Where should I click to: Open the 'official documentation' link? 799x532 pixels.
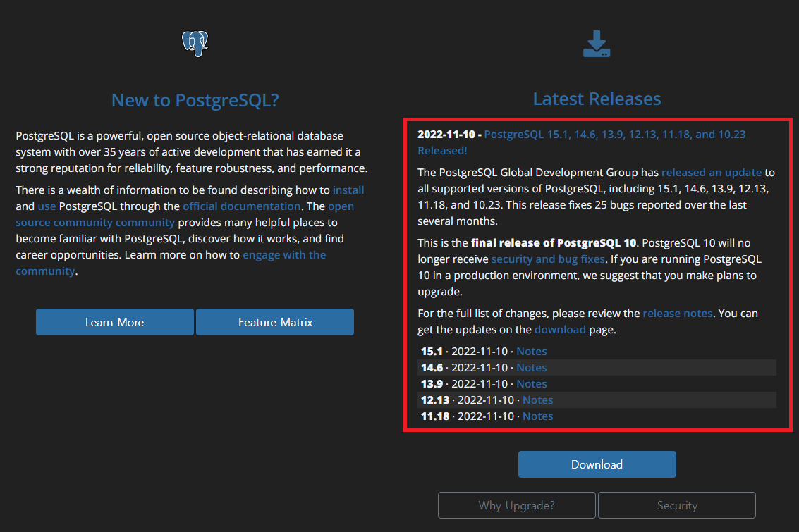click(242, 206)
